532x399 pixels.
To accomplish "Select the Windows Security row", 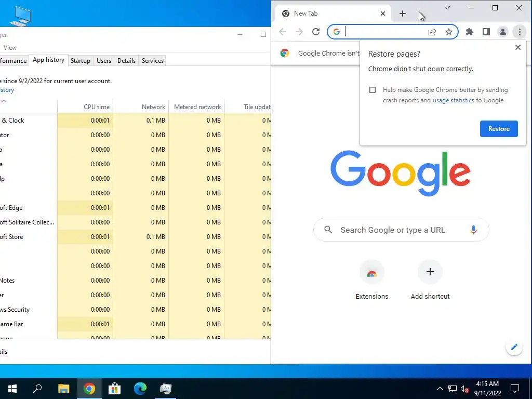I will click(136, 310).
